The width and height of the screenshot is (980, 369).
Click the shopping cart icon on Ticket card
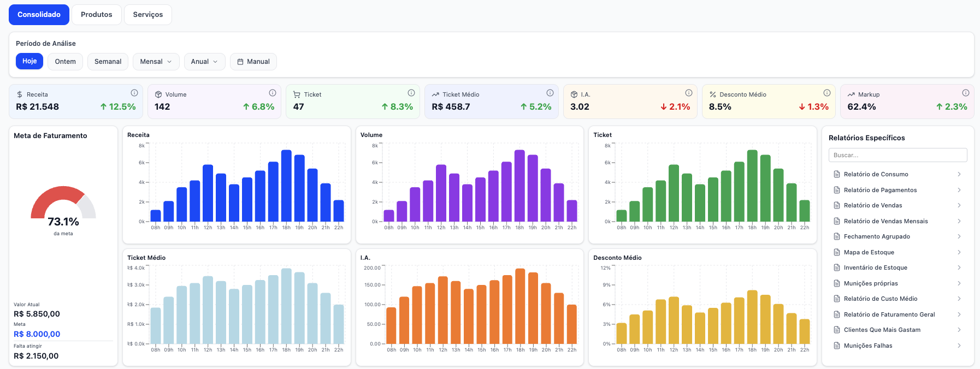point(297,94)
